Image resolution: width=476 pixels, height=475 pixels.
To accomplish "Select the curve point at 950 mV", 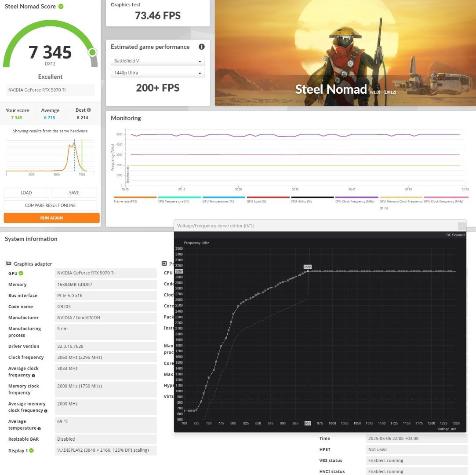I will 308,271.
